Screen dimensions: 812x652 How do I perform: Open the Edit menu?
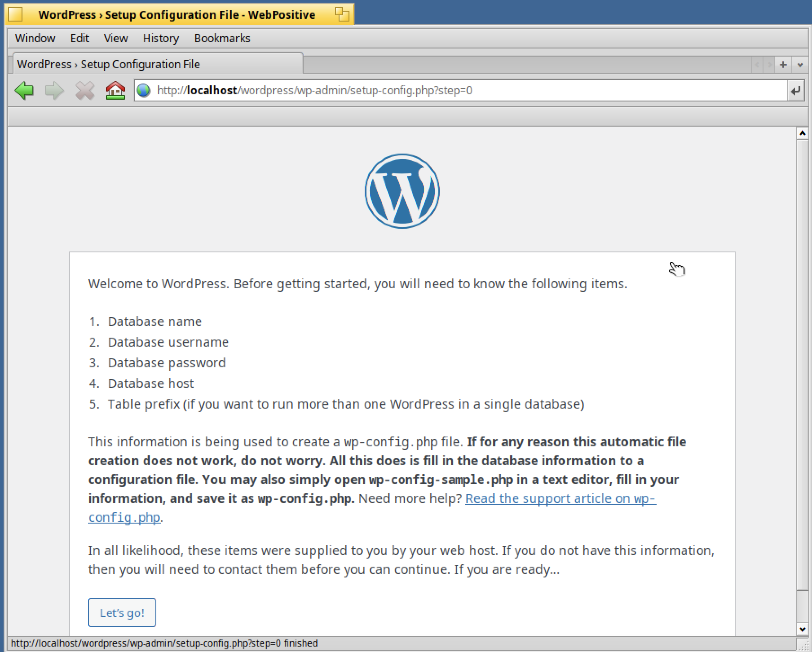click(x=79, y=38)
